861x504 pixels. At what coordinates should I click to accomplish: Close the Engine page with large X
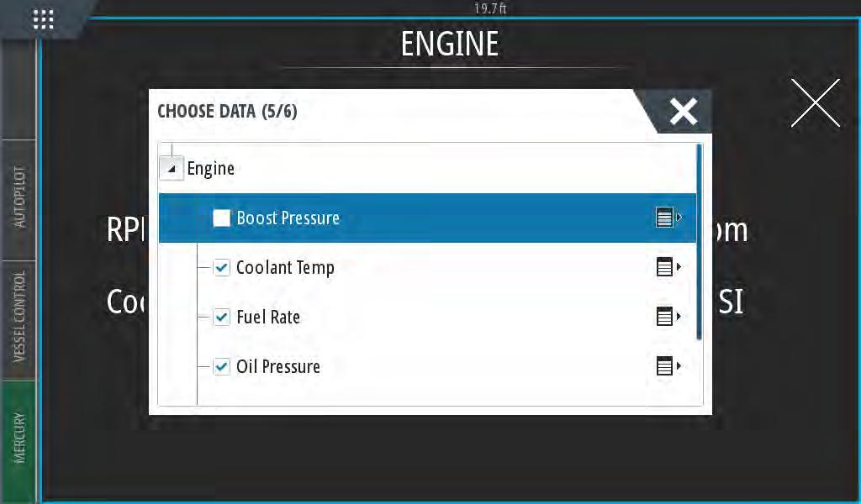click(x=815, y=102)
